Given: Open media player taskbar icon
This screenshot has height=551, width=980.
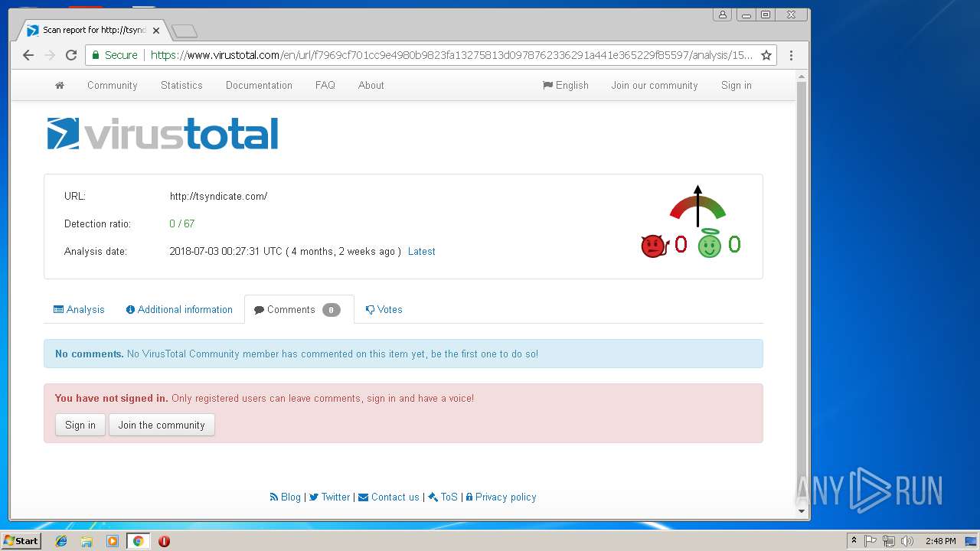Looking at the screenshot, I should click(x=112, y=541).
